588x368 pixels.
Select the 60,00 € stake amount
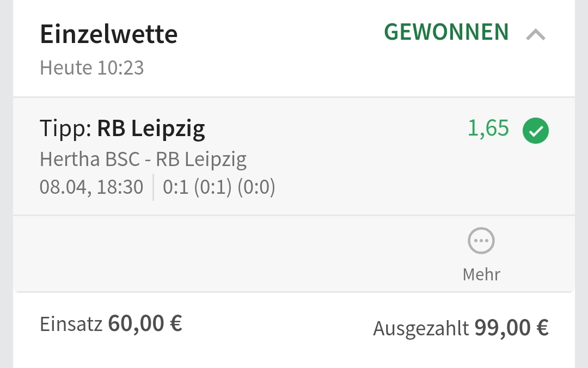coord(145,323)
